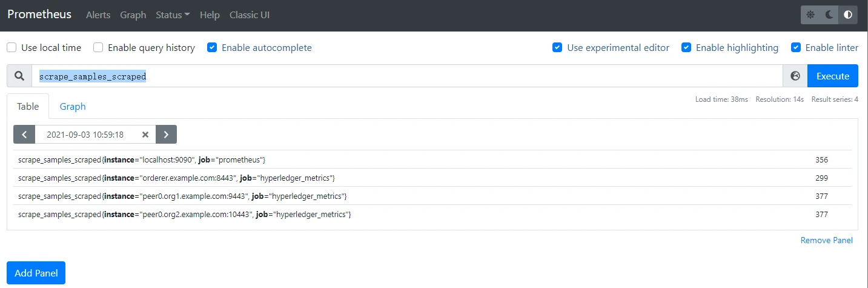868x288 pixels.
Task: Clear the evaluation time value
Action: (x=145, y=135)
